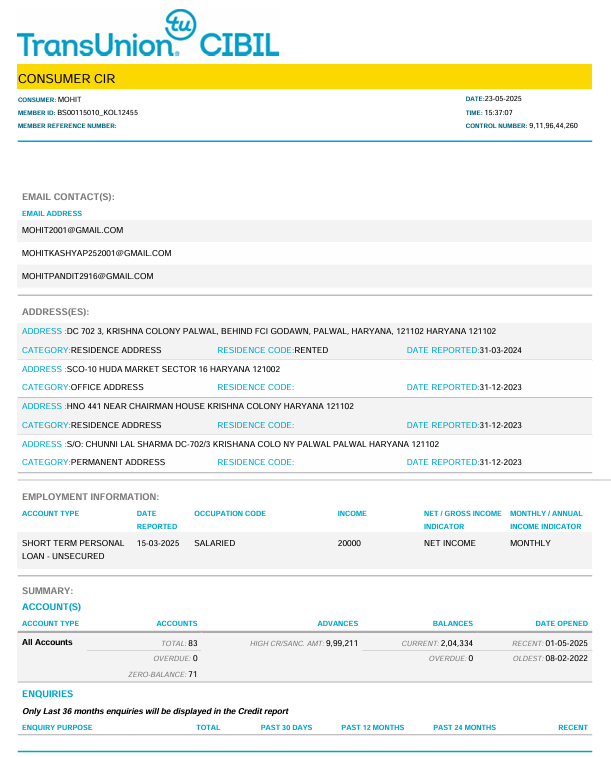Select the SCO-10 HUDA Market address
Image resolution: width=611 pixels, height=757 pixels.
(x=173, y=369)
